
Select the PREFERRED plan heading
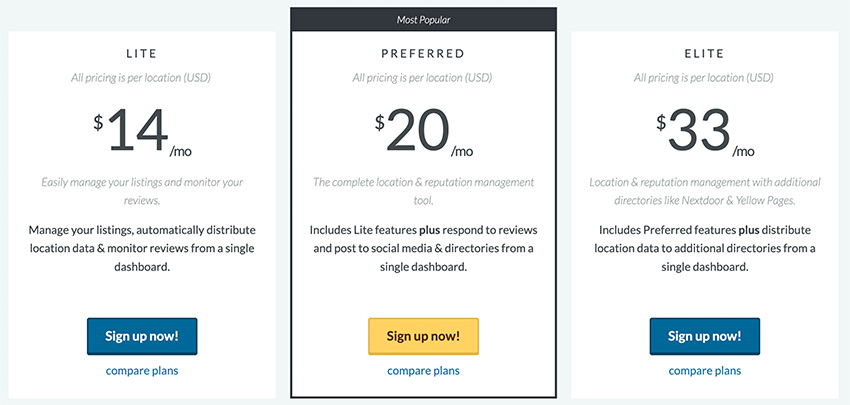click(423, 53)
